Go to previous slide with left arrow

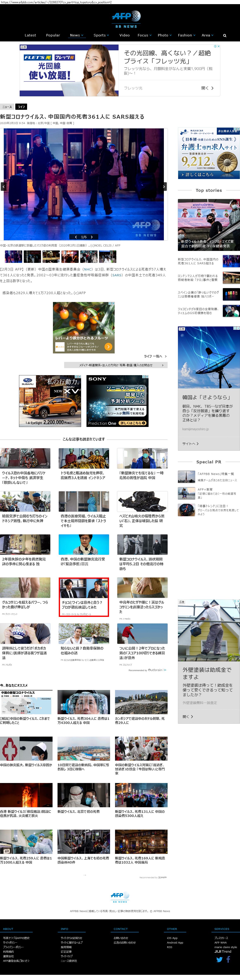point(4,187)
